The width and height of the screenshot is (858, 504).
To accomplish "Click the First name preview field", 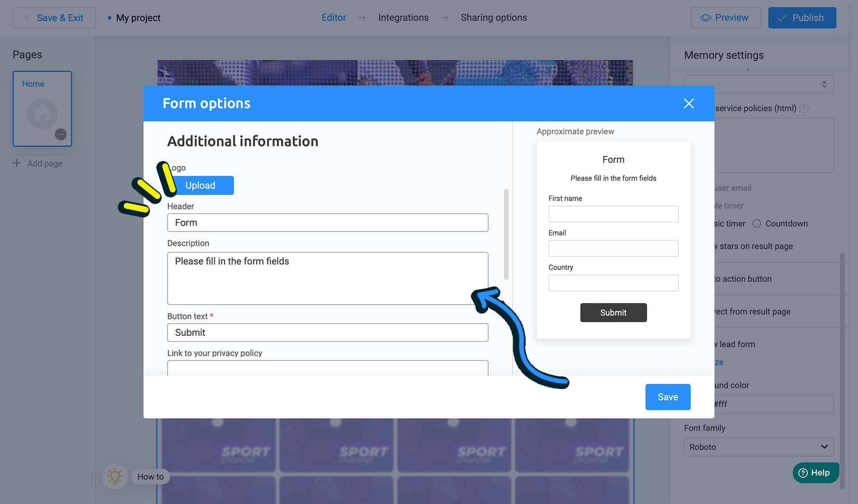I will [613, 214].
